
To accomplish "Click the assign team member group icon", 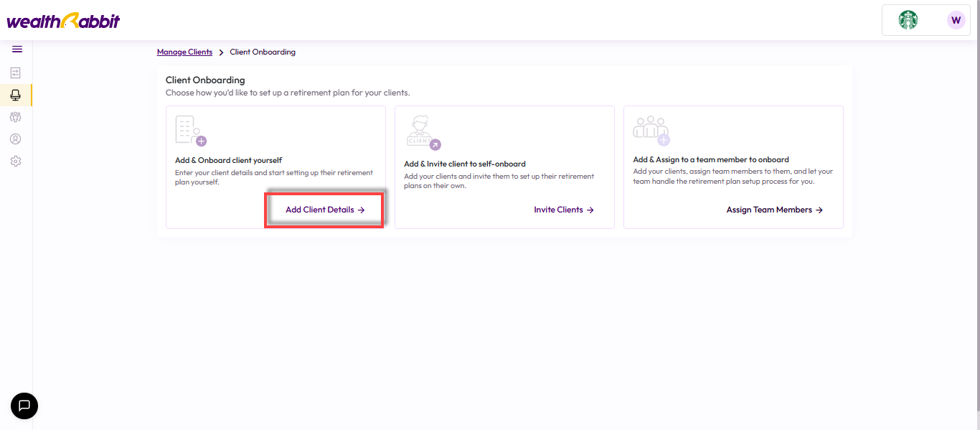I will pos(651,131).
